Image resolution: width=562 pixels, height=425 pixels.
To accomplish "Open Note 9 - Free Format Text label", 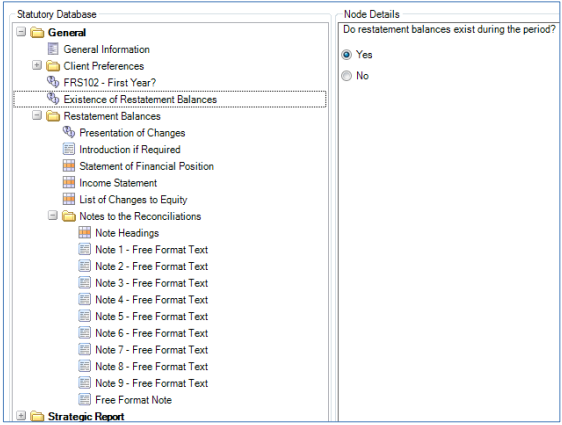I will tap(152, 383).
